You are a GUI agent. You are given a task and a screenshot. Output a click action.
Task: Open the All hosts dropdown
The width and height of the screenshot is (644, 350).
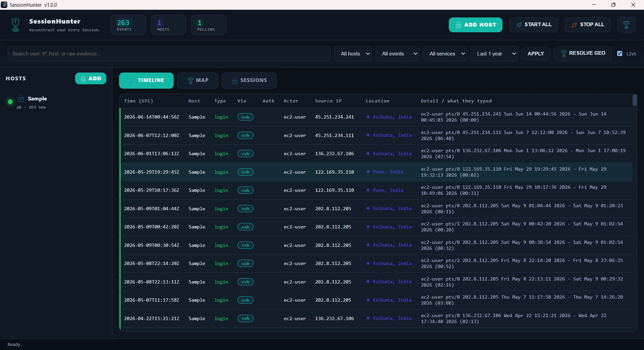click(353, 54)
